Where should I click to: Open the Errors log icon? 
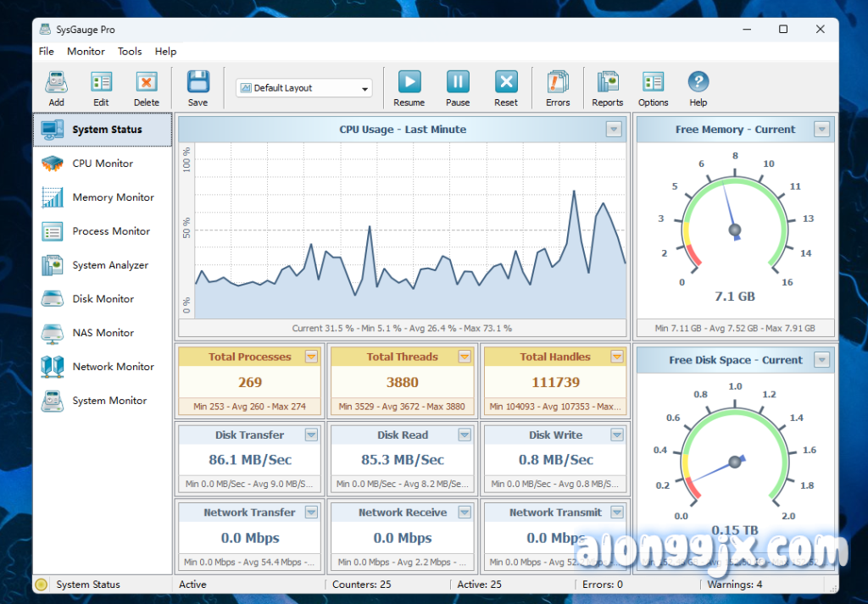[x=558, y=83]
